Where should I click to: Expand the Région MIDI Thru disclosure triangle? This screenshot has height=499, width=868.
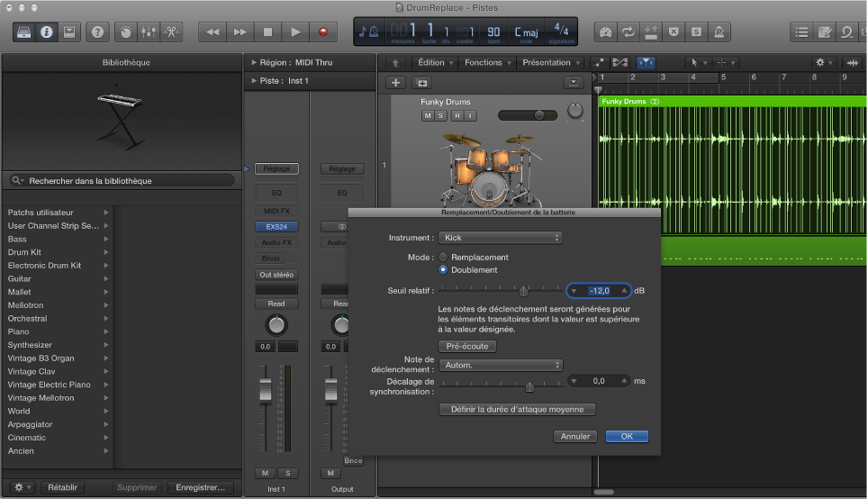(x=253, y=63)
